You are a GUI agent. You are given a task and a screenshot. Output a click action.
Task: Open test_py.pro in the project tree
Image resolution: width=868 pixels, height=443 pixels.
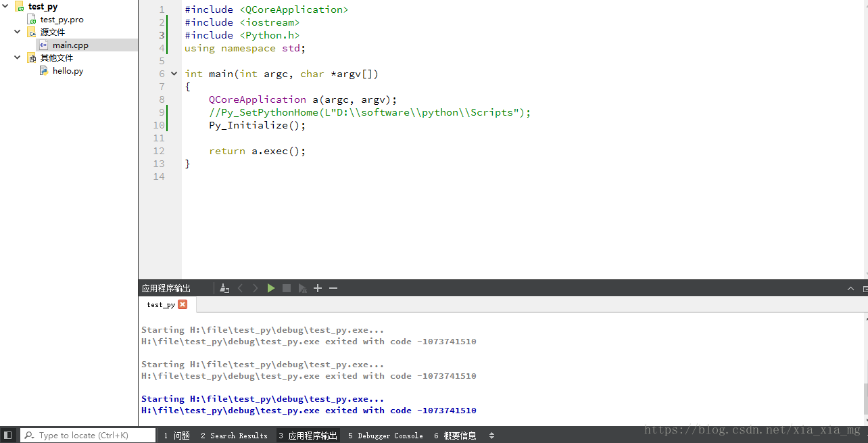[x=62, y=20]
